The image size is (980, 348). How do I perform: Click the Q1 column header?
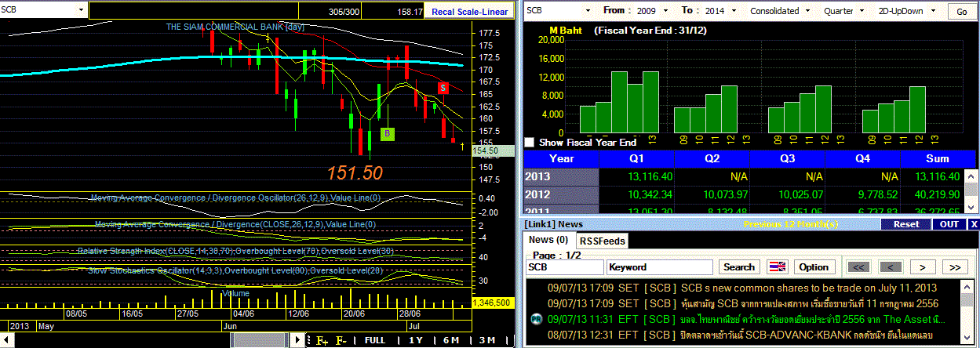coord(637,158)
